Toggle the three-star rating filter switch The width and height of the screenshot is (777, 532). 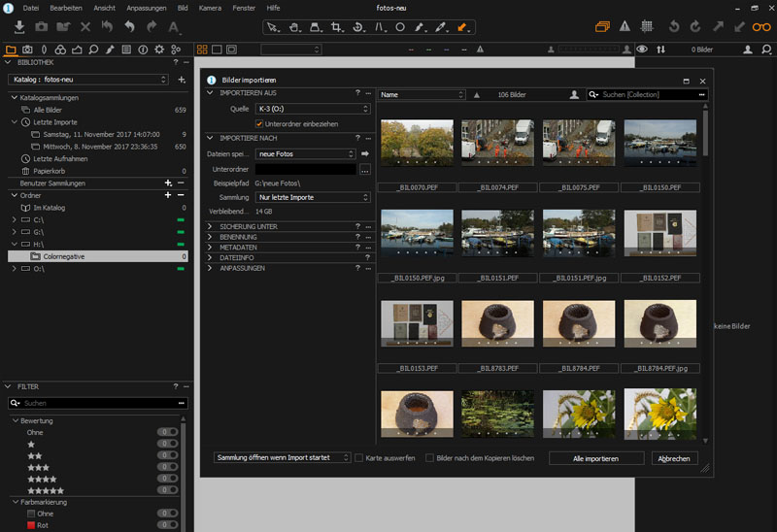[167, 467]
